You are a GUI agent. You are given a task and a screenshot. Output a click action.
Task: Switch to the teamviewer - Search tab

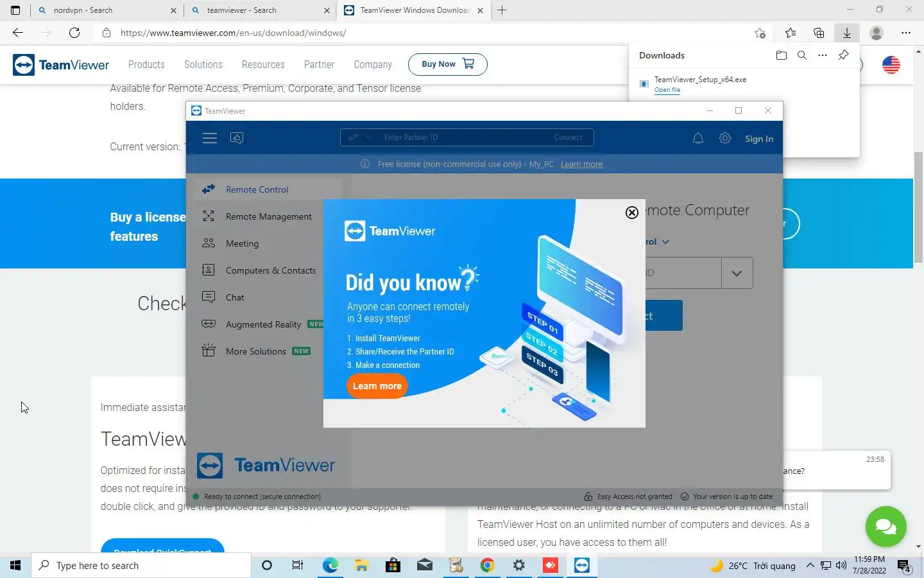click(x=260, y=10)
